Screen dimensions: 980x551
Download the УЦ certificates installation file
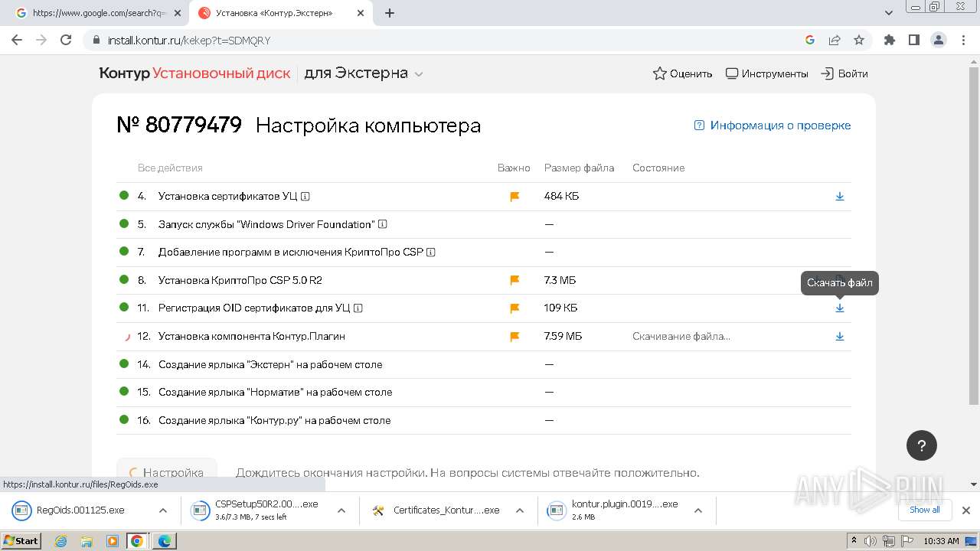coord(840,196)
